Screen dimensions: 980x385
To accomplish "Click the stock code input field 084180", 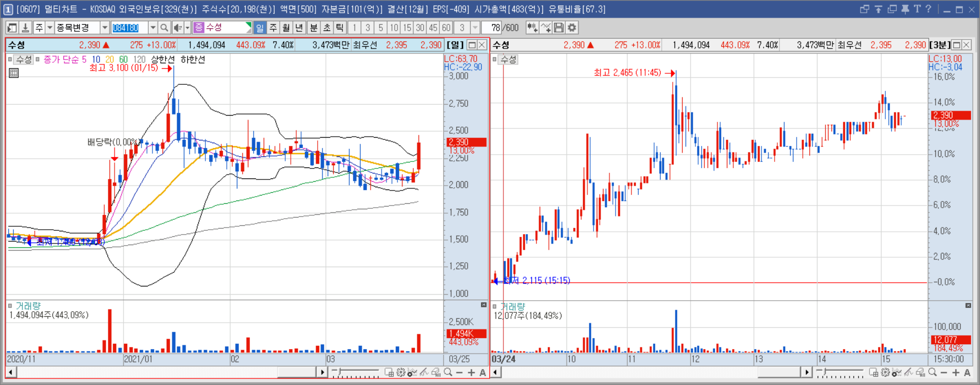I will pos(129,28).
